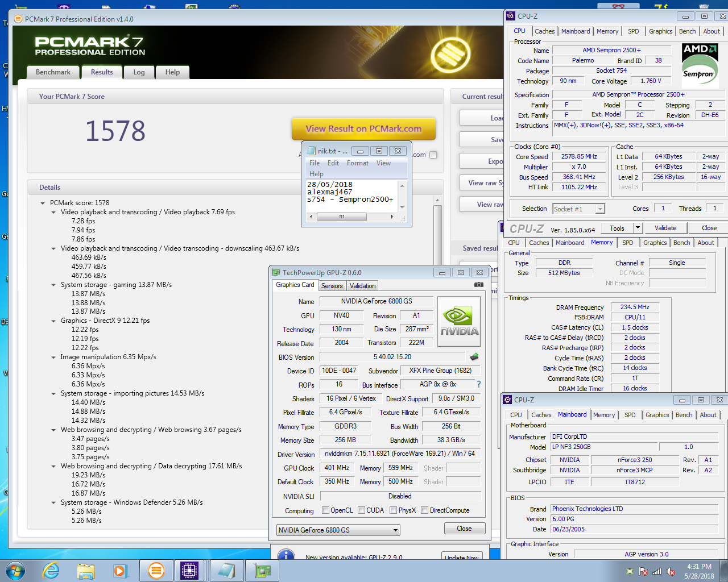The width and height of the screenshot is (728, 582).
Task: Click the Bus Interface question mark icon
Action: 478,384
